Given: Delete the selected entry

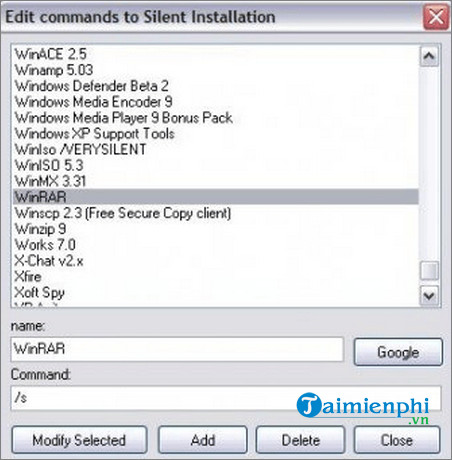Looking at the screenshot, I should point(300,440).
